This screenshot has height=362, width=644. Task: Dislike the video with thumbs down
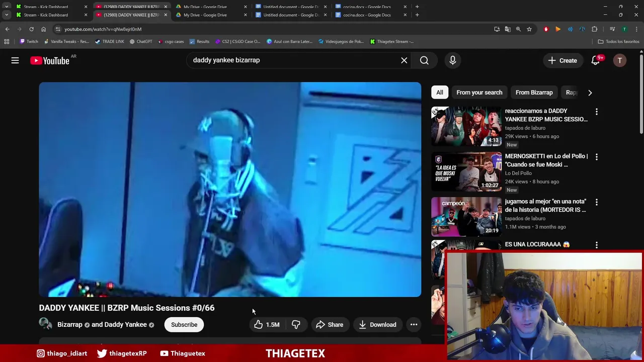coord(296,325)
